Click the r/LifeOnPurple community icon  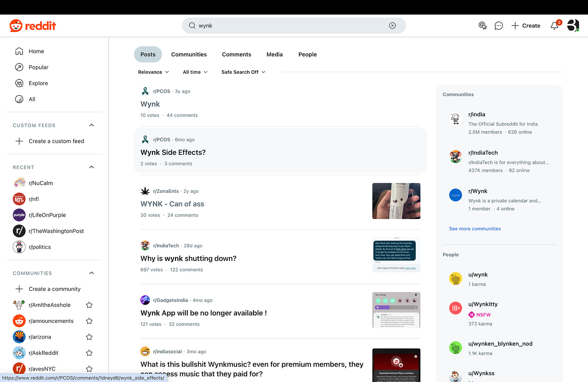(19, 215)
